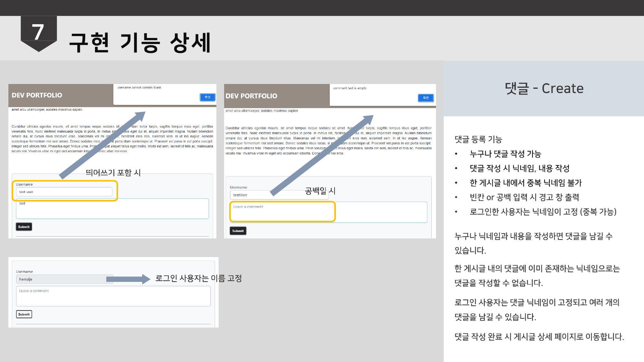The height and width of the screenshot is (362, 644).
Task: Click the empty 'Leave a comment' box in right screenshot
Action: click(x=282, y=212)
